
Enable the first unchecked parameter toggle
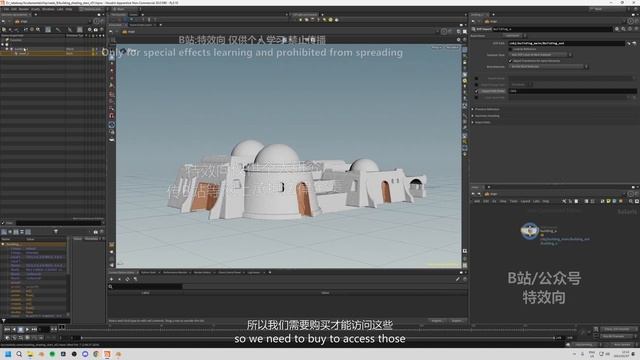pyautogui.click(x=476, y=78)
